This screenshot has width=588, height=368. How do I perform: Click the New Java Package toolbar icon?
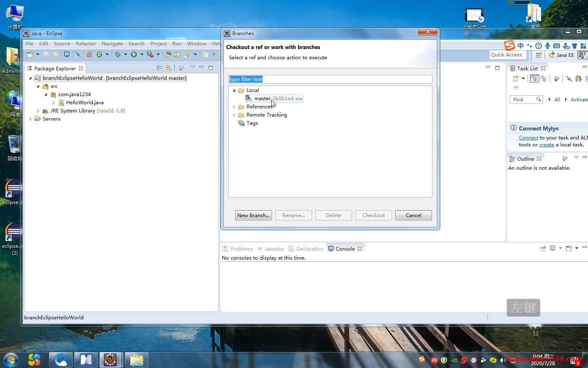coord(89,54)
